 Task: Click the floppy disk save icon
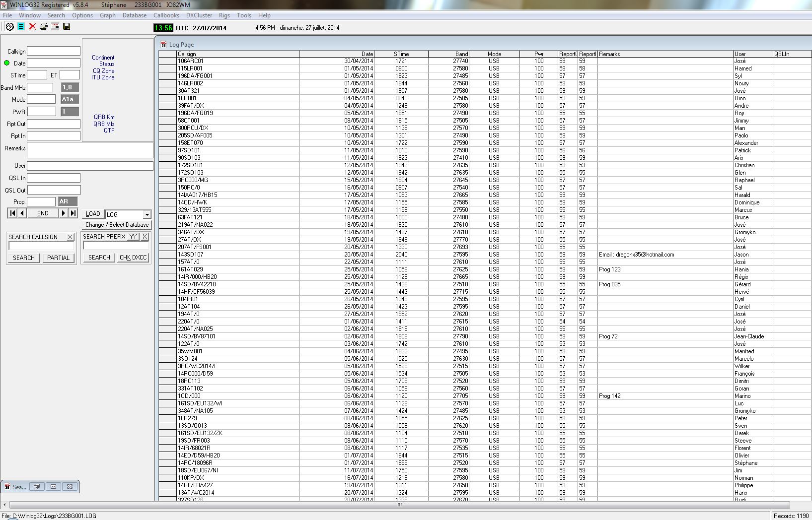[x=67, y=27]
